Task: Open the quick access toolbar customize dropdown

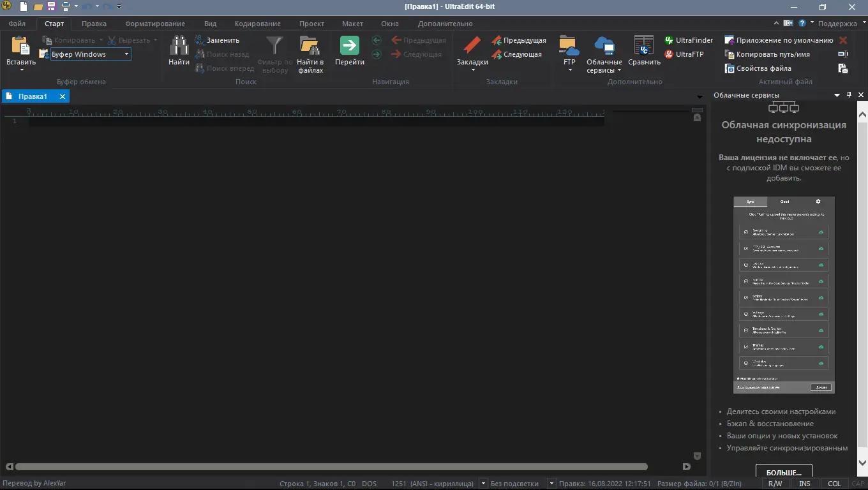Action: click(x=119, y=6)
